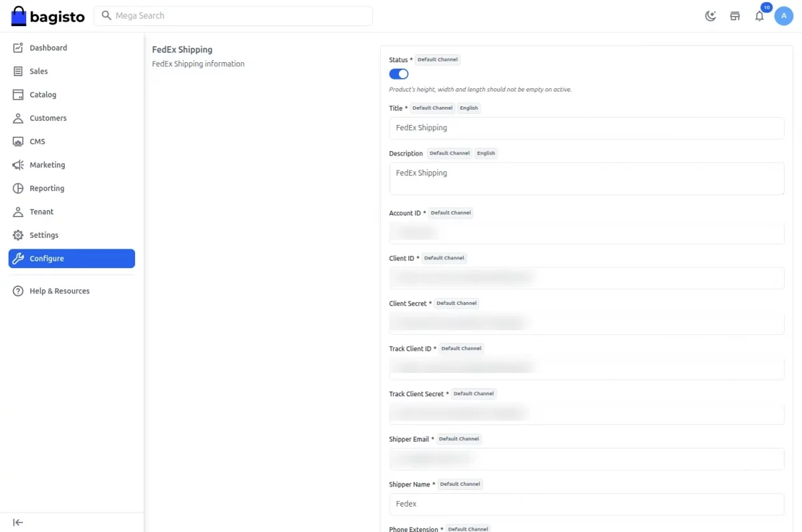Select the Configure menu item
Viewport: 802px width, 532px height.
(x=72, y=258)
